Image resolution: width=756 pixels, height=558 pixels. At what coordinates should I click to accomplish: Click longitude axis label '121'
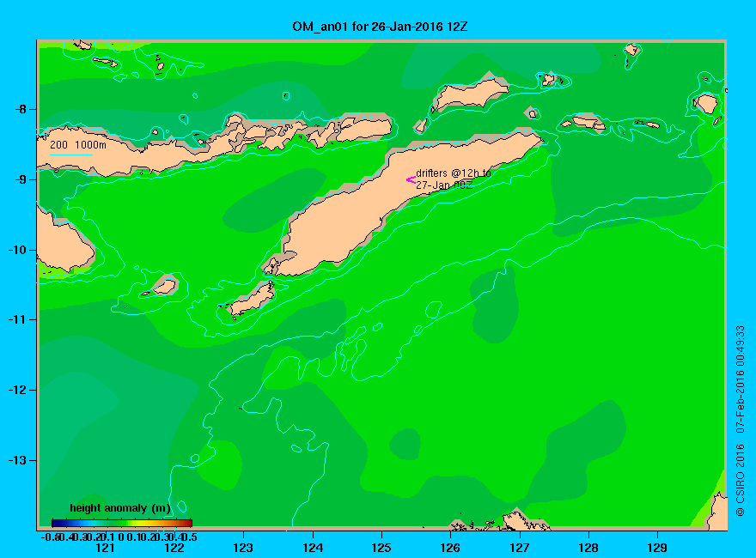click(105, 548)
